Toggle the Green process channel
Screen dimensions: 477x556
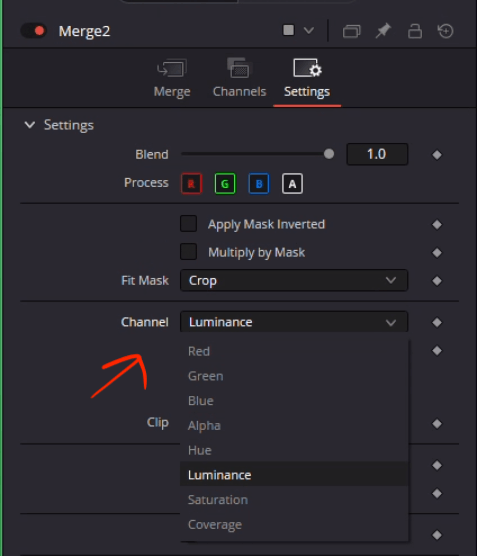tap(225, 184)
